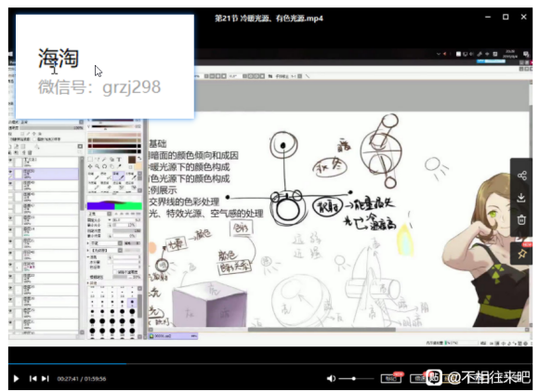Mute the player volume speaker icon

331,378
